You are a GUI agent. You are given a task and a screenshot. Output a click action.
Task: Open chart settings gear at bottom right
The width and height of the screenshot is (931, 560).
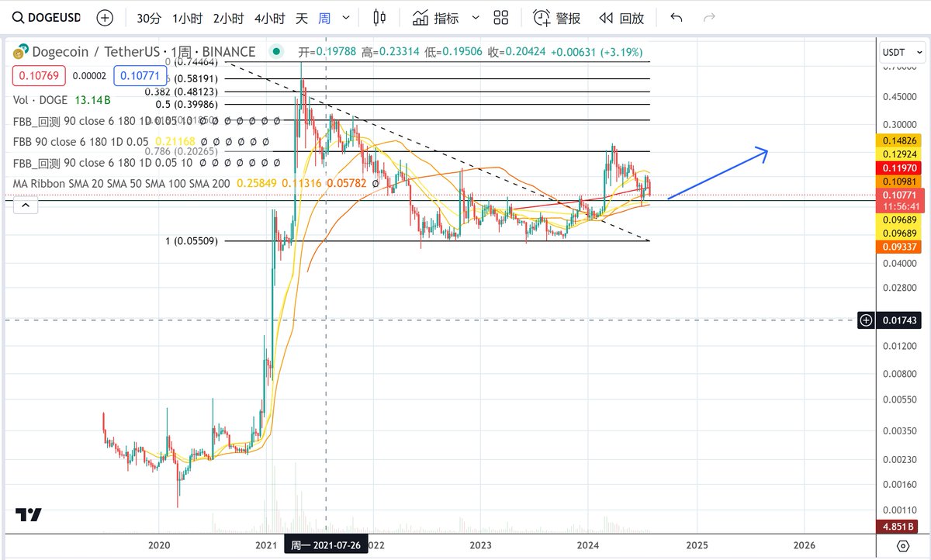pyautogui.click(x=903, y=544)
